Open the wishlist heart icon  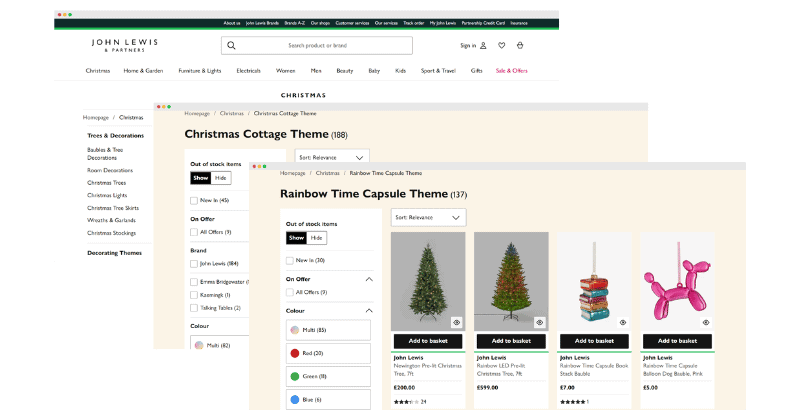(x=502, y=45)
